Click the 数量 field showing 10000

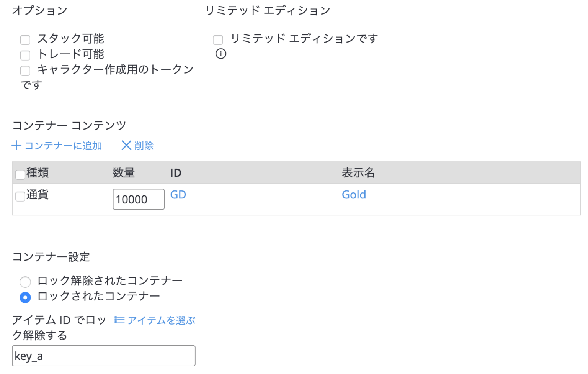pos(139,199)
